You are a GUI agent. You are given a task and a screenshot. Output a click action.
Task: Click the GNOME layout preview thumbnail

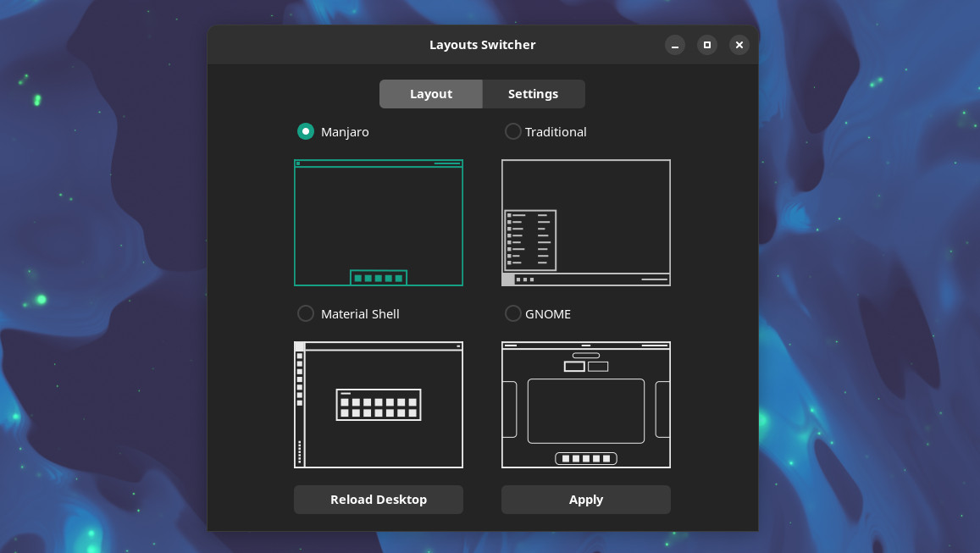click(x=585, y=405)
